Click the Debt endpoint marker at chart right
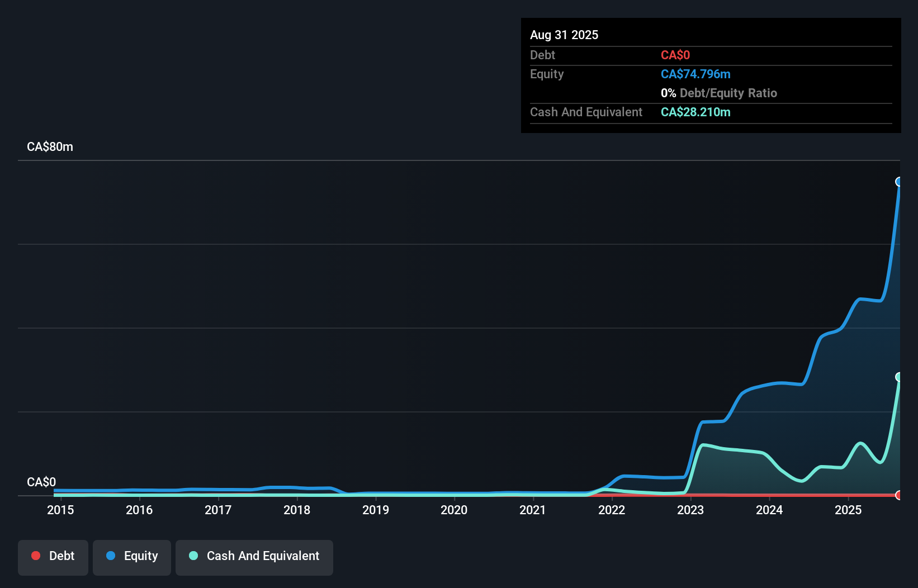The image size is (918, 588). pyautogui.click(x=899, y=496)
